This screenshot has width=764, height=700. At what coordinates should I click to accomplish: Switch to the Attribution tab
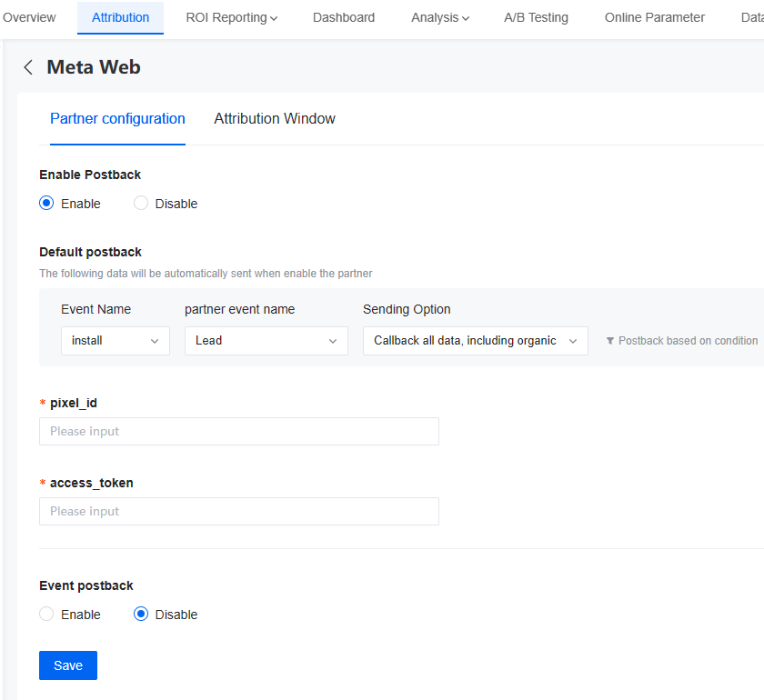(120, 17)
